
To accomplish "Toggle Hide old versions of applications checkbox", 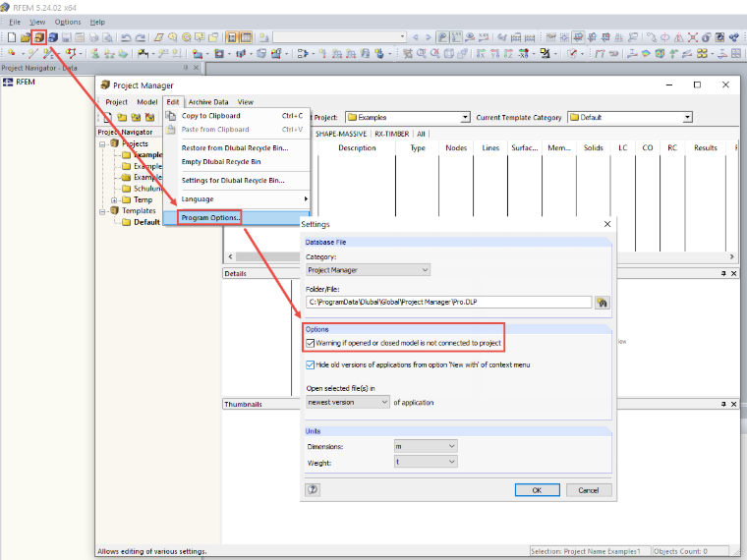I will tap(311, 364).
